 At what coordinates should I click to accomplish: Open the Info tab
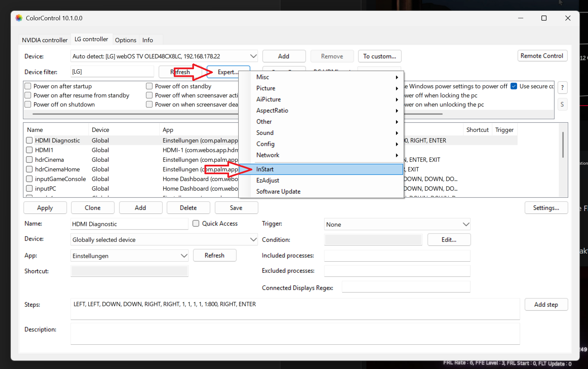(x=148, y=40)
